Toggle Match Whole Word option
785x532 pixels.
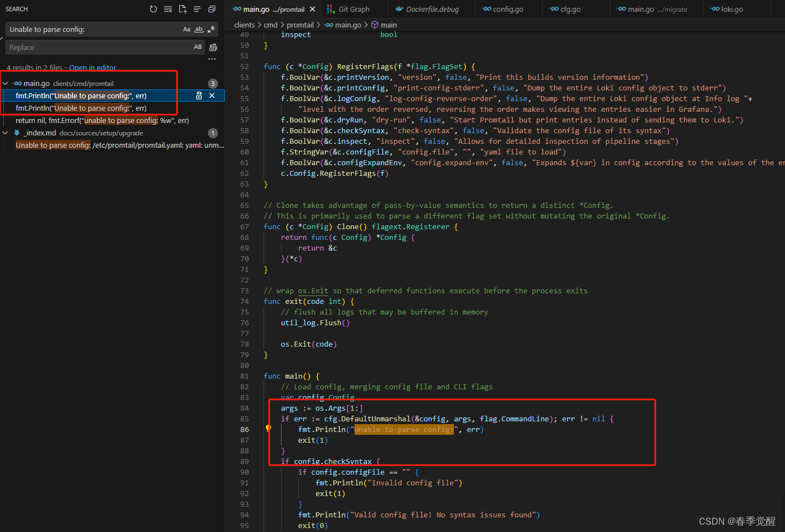[x=199, y=29]
